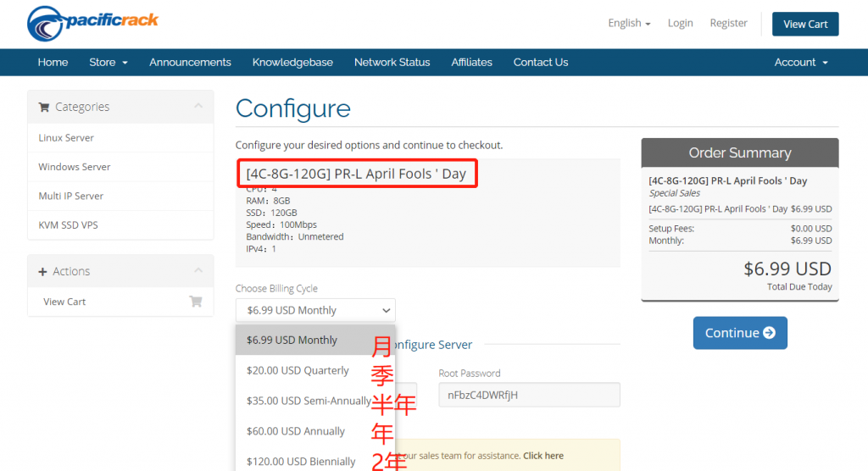Open Network Status page
868x471 pixels.
click(x=392, y=62)
